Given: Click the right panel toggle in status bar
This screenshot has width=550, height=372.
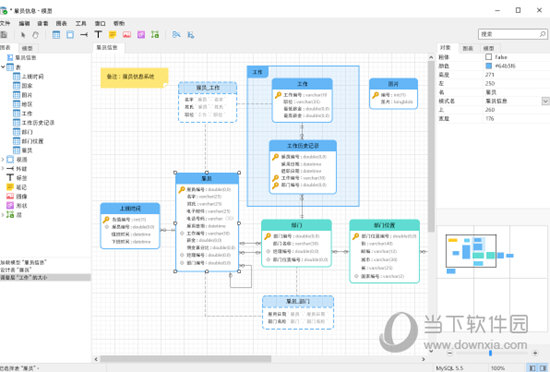Looking at the screenshot, I should 542,368.
